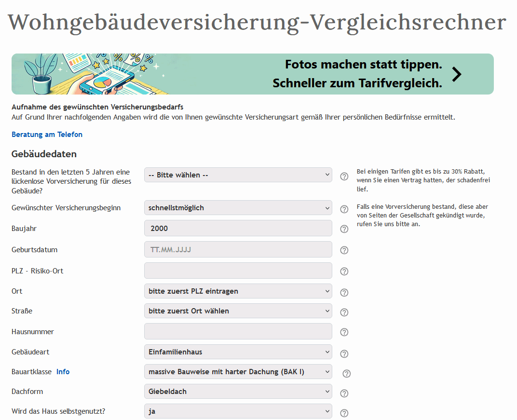The image size is (517, 420).
Task: Click the Geburtsdatum help question mark
Action: click(344, 250)
